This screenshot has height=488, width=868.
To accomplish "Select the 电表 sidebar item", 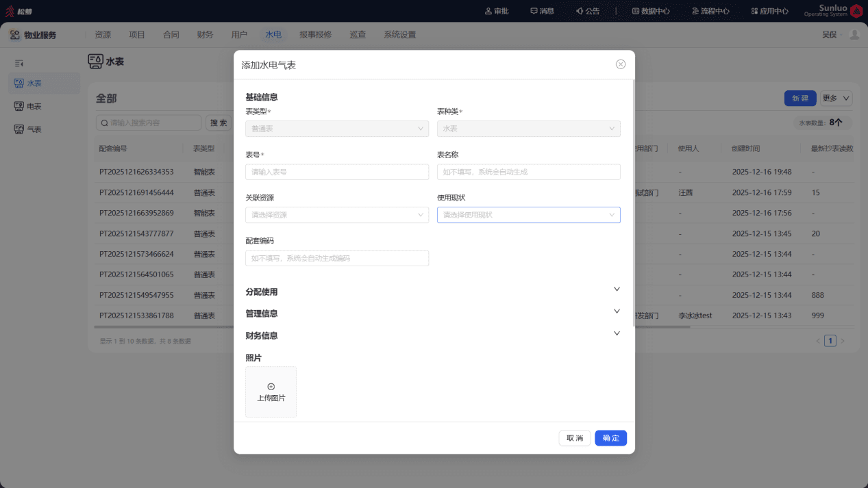I will coord(44,106).
